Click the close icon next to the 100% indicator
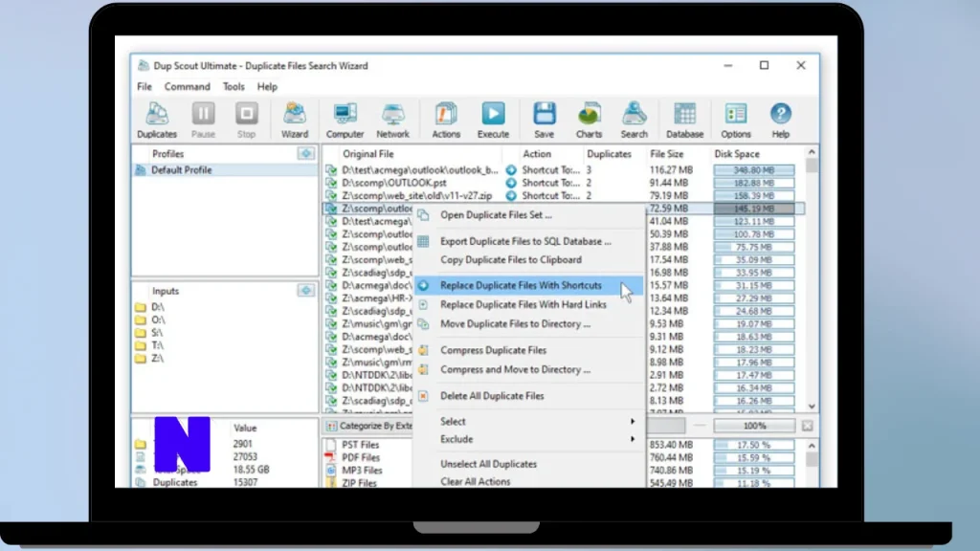This screenshot has height=551, width=980. tap(807, 426)
